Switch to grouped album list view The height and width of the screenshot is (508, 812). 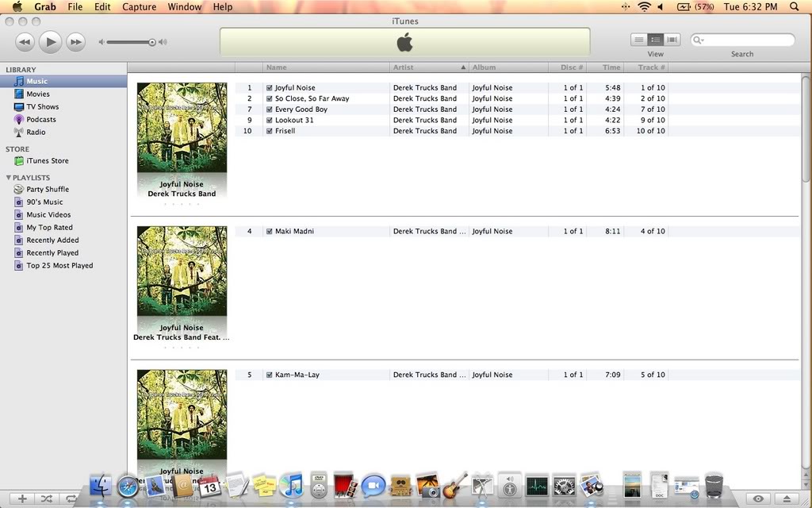(656, 40)
